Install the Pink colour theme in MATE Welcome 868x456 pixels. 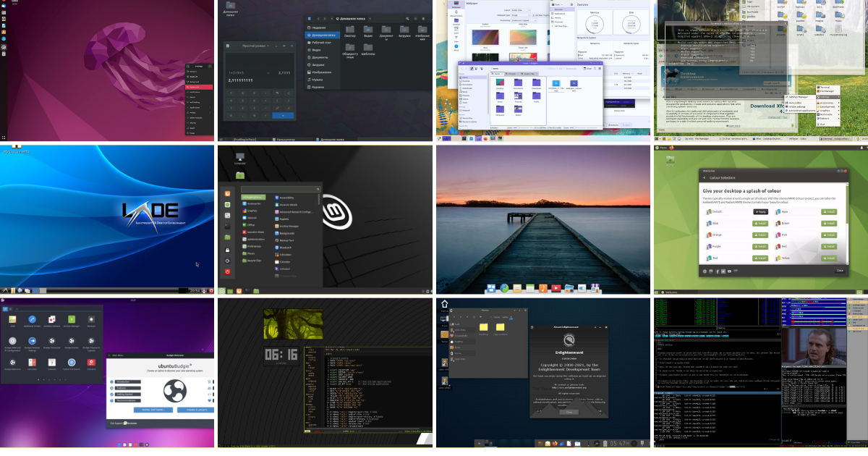tap(829, 235)
